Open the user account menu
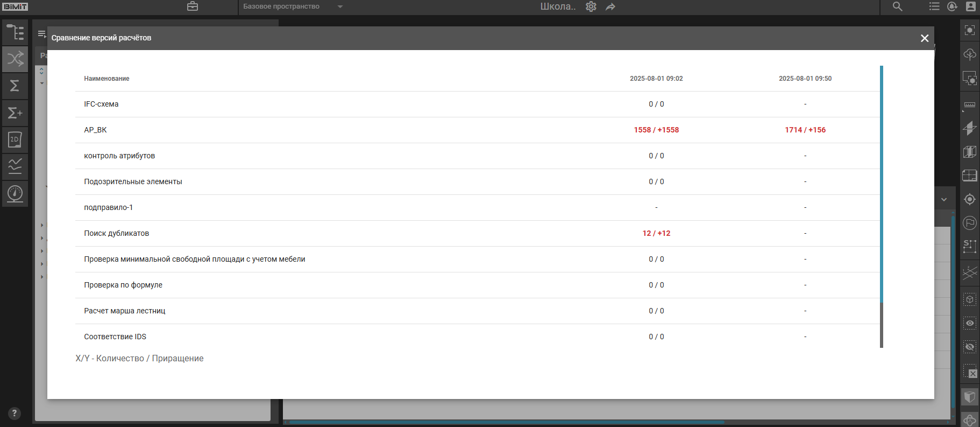 (971, 6)
